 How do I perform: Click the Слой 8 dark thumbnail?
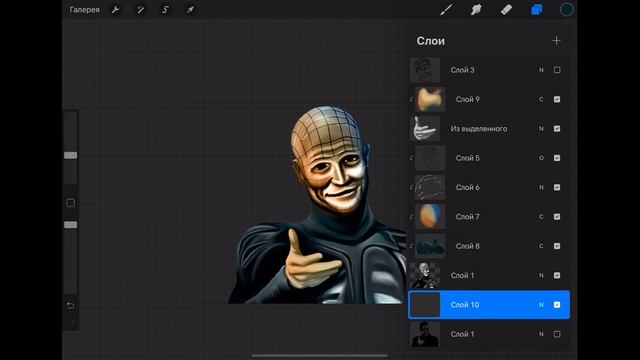point(430,246)
